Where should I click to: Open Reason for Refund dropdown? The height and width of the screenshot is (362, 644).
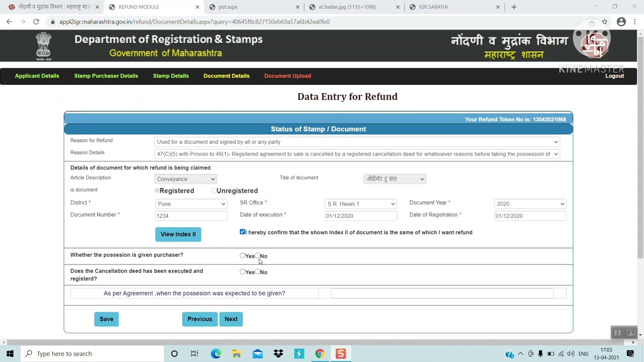coord(357,142)
